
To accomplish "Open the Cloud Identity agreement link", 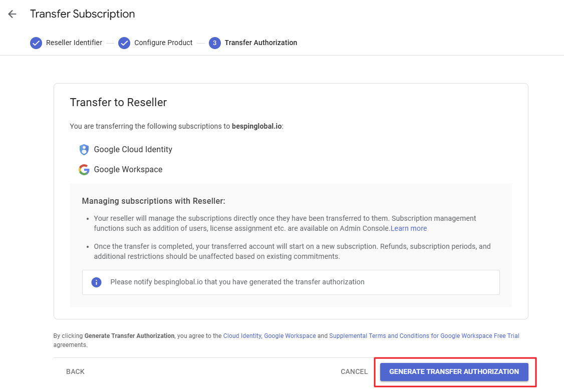I will [242, 336].
